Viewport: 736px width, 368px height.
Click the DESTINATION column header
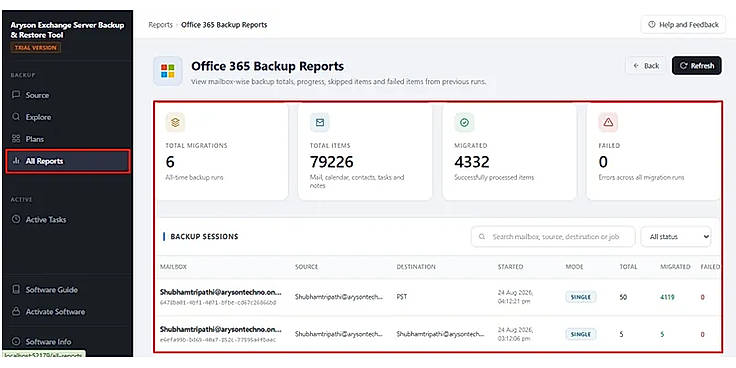[x=416, y=267]
